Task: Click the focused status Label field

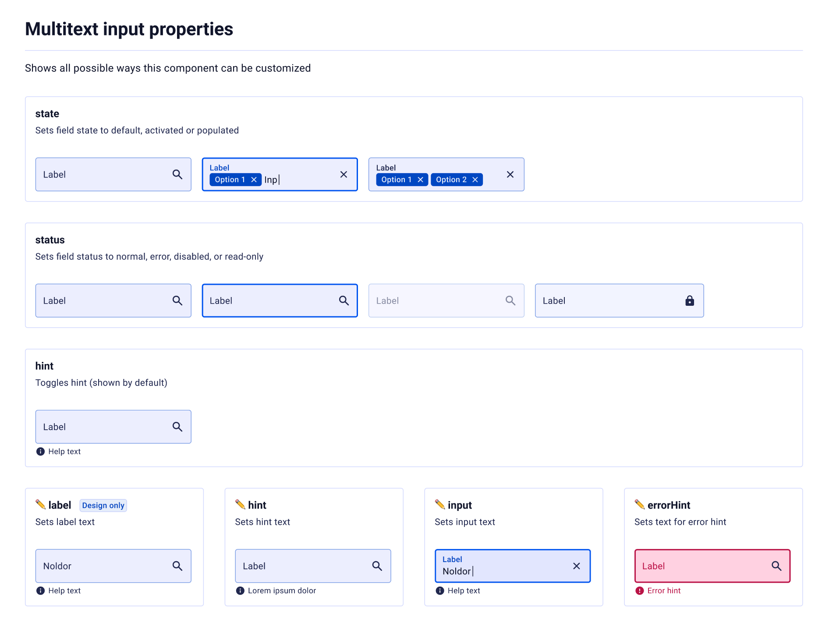Action: click(x=280, y=301)
